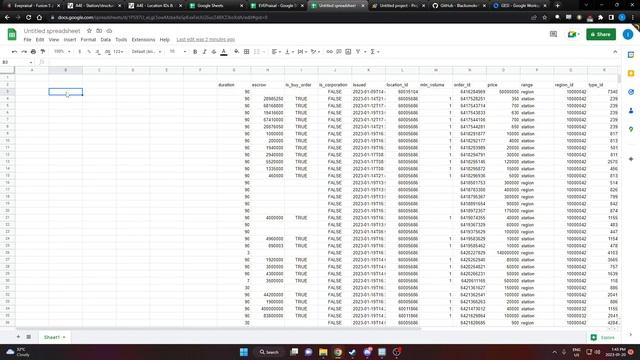Open the zoom level dropdown

62,52
